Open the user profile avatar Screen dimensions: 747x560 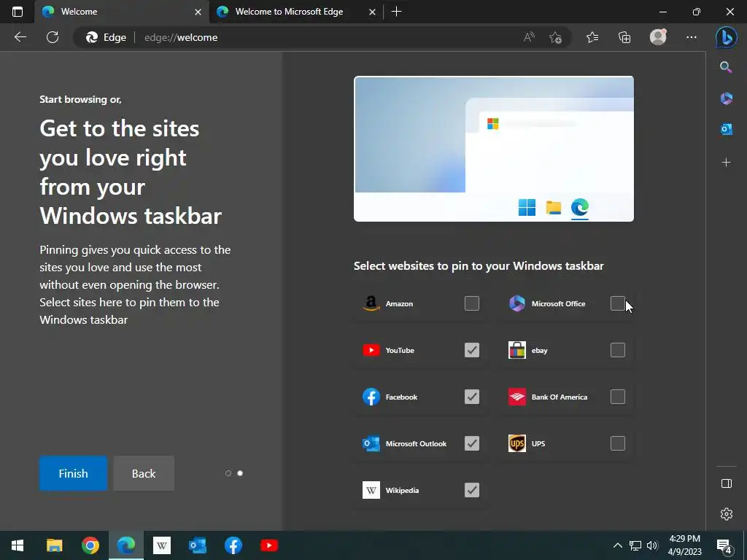click(x=658, y=37)
